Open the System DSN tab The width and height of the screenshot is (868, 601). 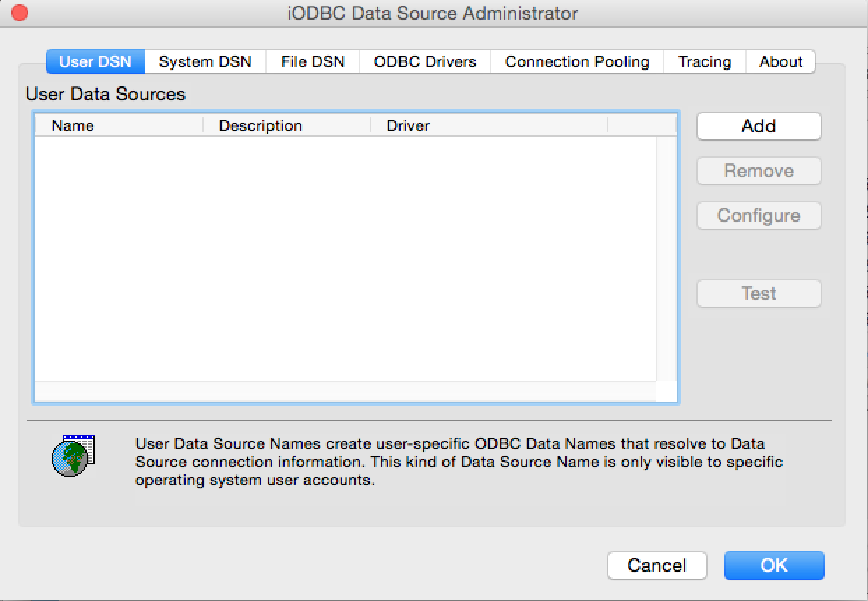[205, 61]
